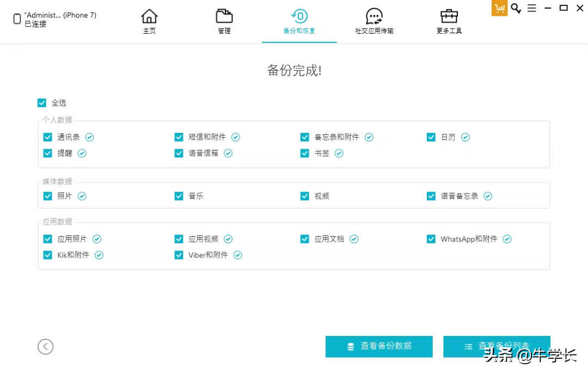
Task: Uncheck the 全选 checkbox
Action: pyautogui.click(x=42, y=103)
